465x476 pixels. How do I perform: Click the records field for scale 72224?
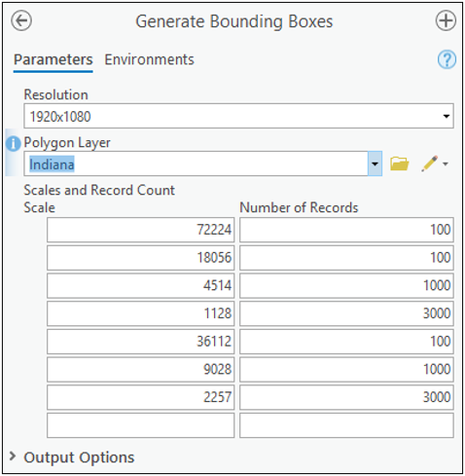coord(346,230)
